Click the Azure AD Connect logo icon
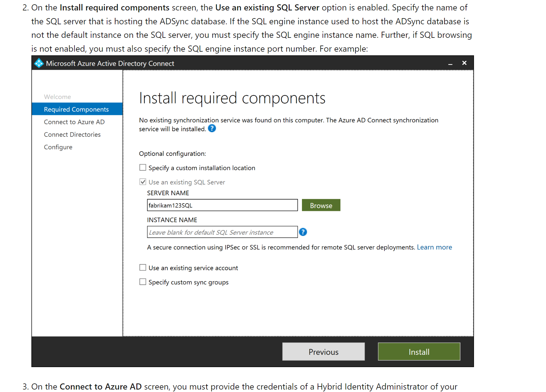546x392 pixels. [39, 63]
